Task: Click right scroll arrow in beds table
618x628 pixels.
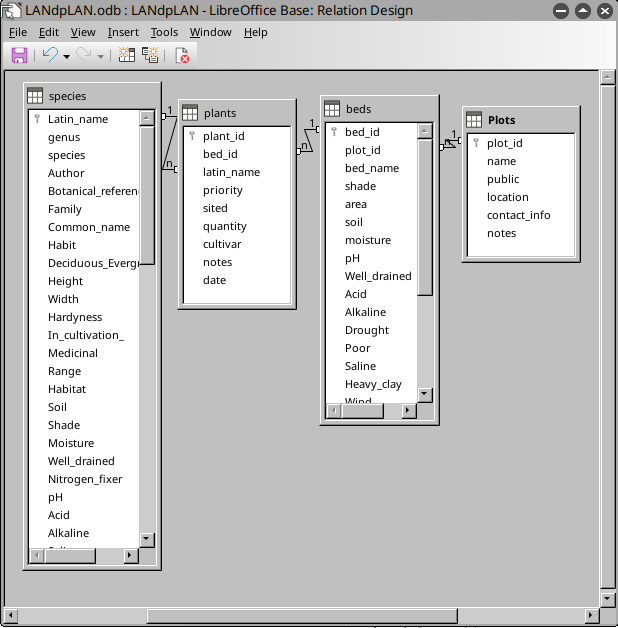Action: pyautogui.click(x=407, y=410)
